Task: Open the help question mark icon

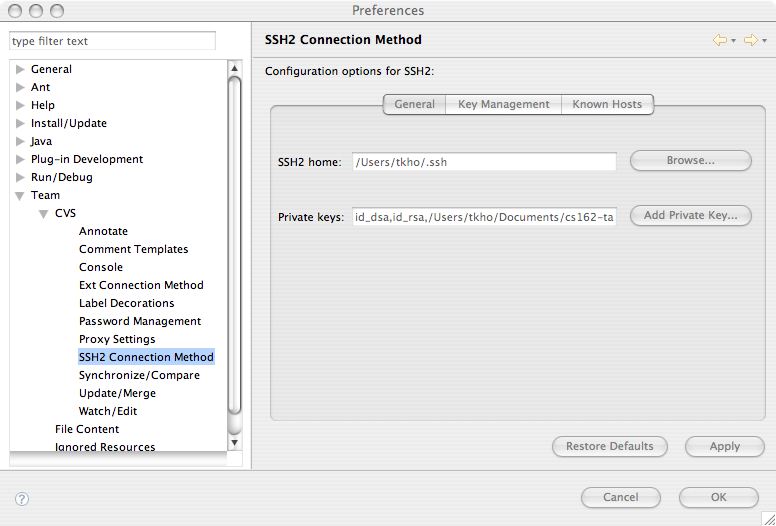Action: pyautogui.click(x=22, y=498)
